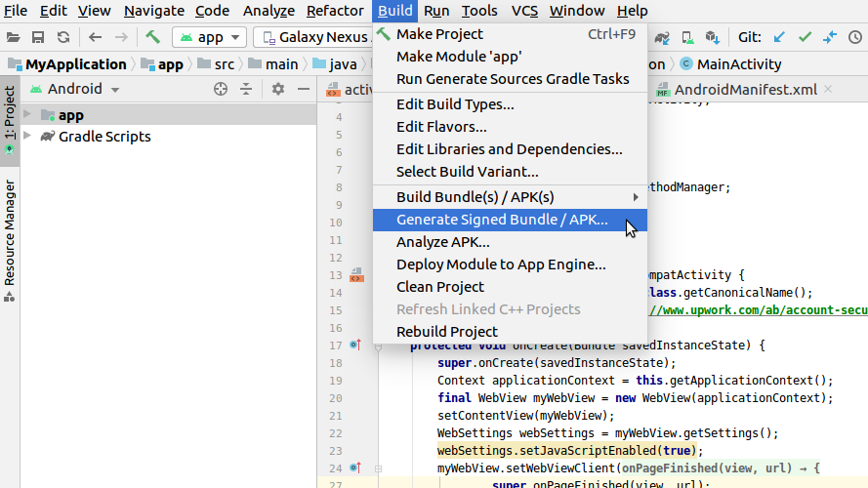Click the layout file gutter icon on line 13
The image size is (868, 488).
[x=356, y=275]
